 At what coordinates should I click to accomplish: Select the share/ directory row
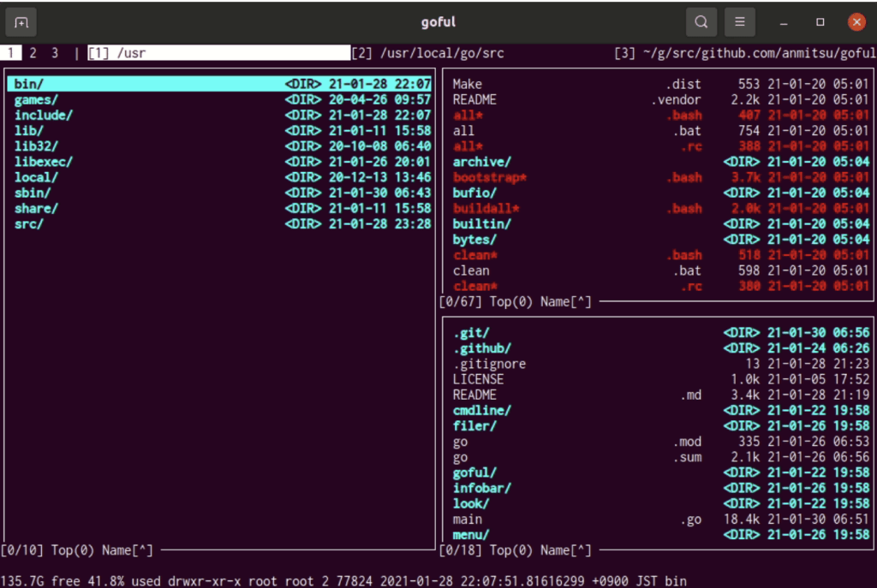tap(219, 209)
